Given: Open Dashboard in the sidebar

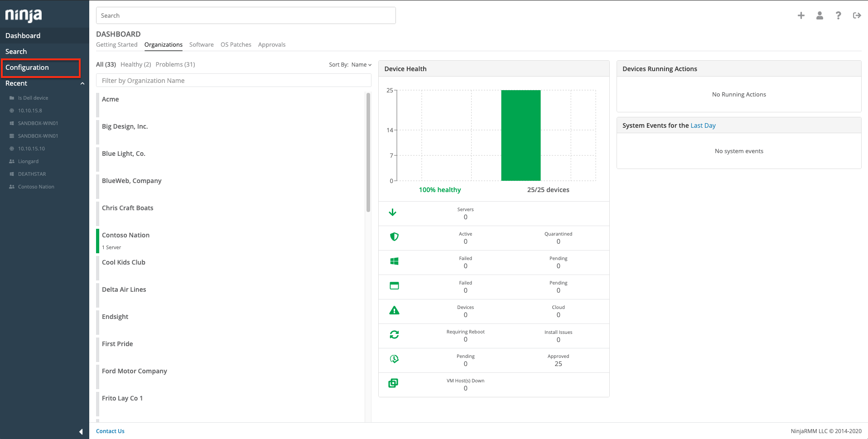Looking at the screenshot, I should 44,35.
